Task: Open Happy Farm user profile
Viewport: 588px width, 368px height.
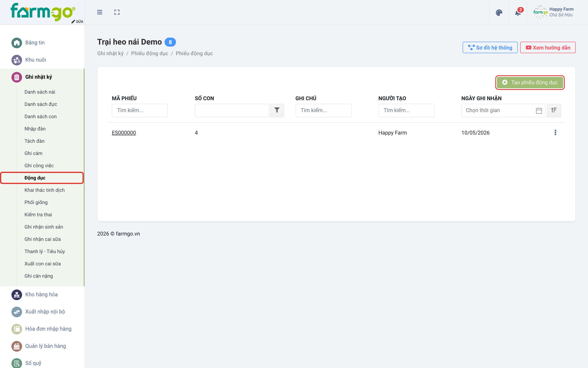Action: (553, 12)
